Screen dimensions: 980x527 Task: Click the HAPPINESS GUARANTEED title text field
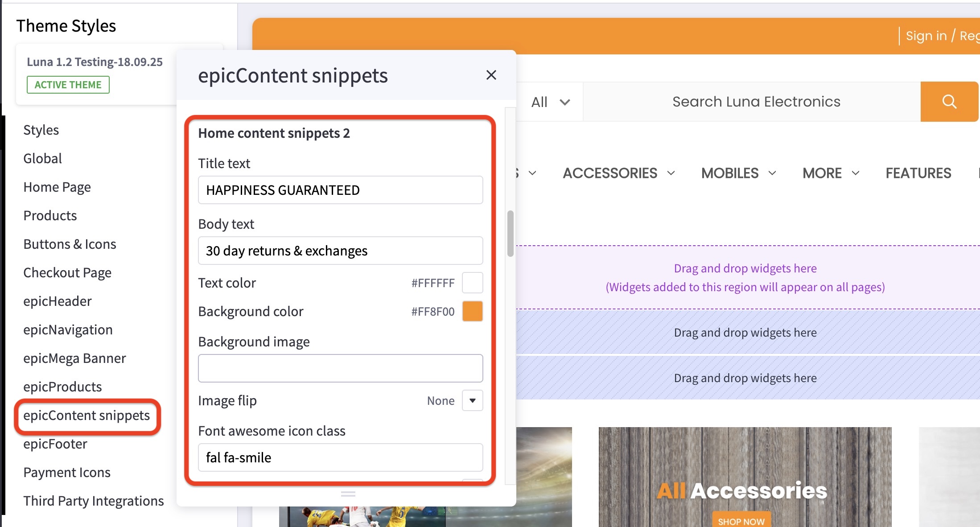[x=340, y=190]
